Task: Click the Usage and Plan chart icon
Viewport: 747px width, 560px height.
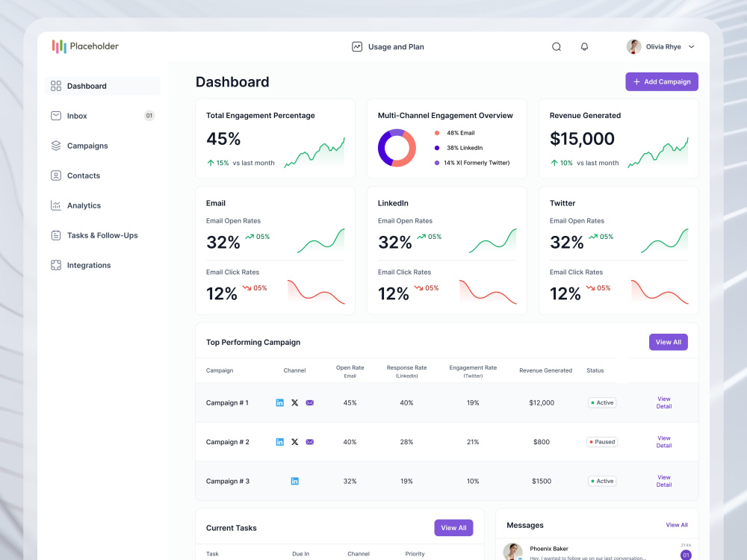Action: coord(357,46)
